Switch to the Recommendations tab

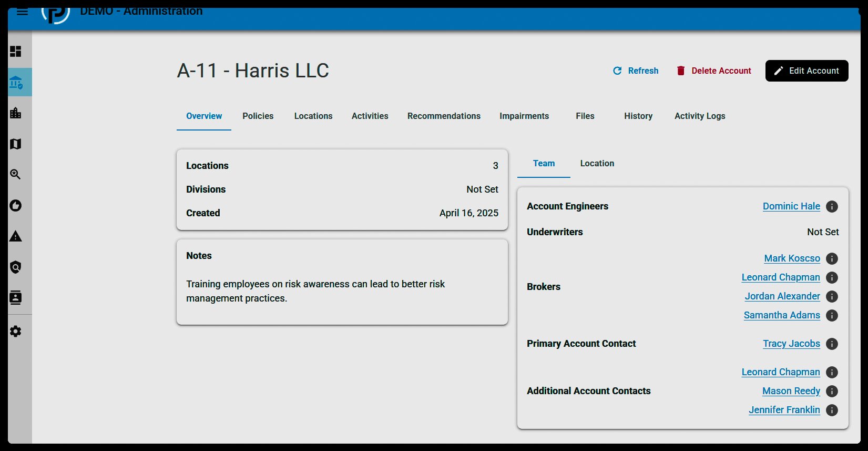444,116
